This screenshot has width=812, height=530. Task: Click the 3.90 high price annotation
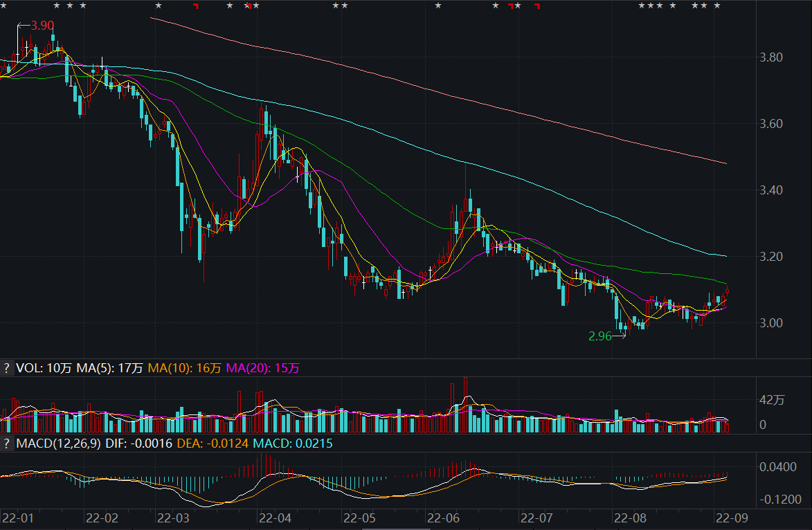pos(42,26)
